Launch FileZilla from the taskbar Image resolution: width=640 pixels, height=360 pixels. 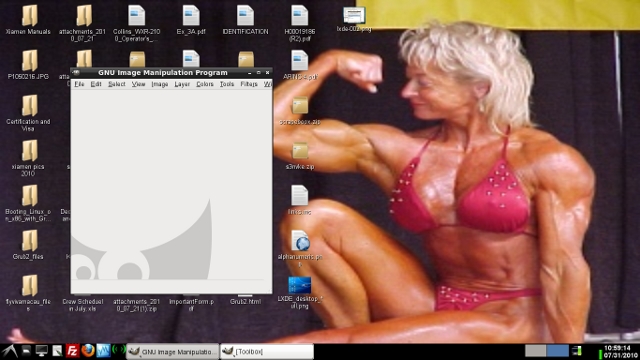(72, 351)
